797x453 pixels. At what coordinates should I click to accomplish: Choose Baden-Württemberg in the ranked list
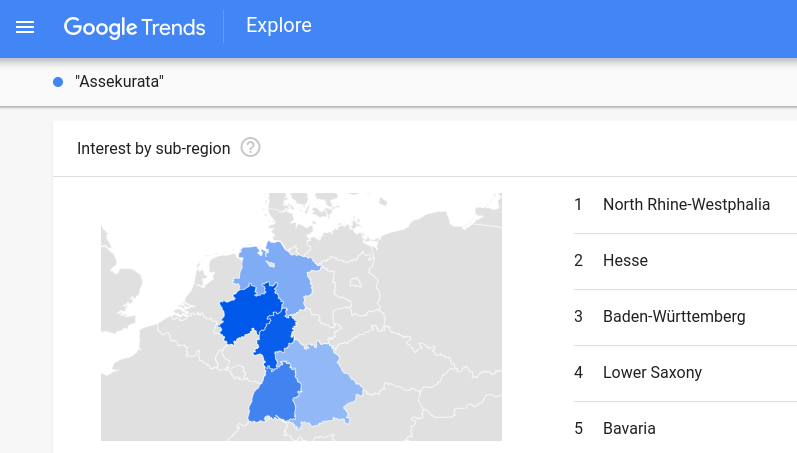(x=674, y=317)
